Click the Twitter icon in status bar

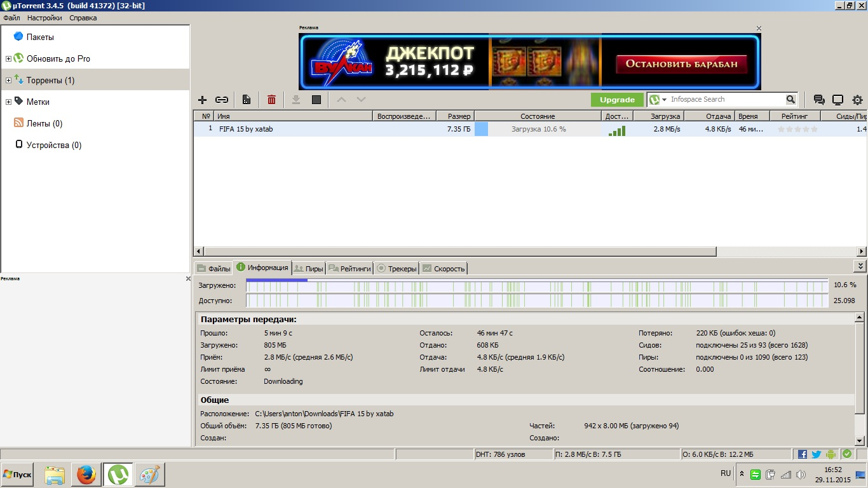(x=817, y=454)
